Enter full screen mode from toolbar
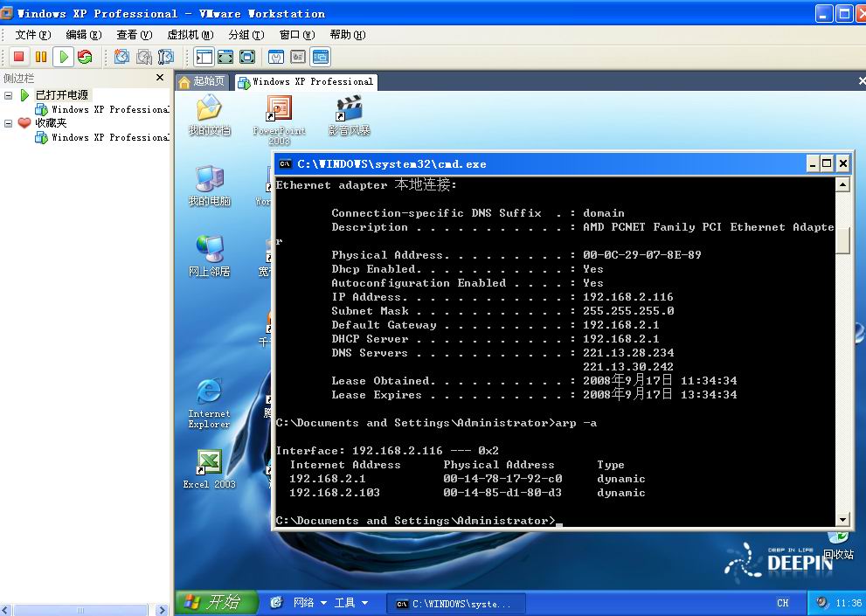Screen dimensions: 866x616 tap(225, 57)
